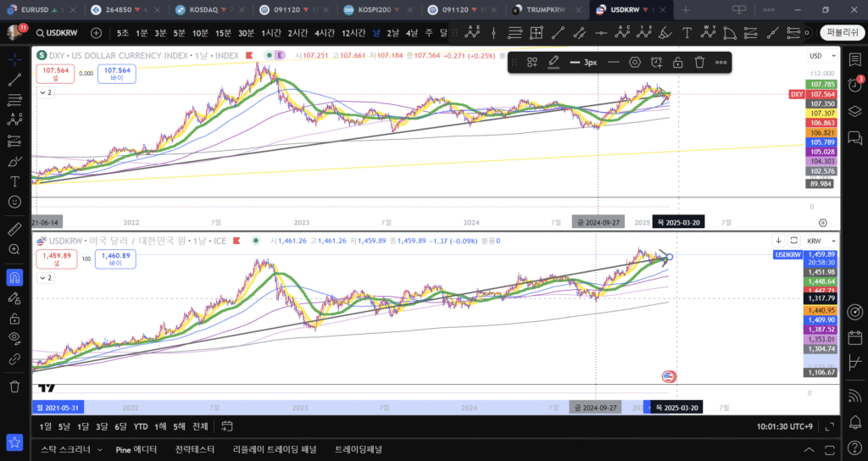This screenshot has height=461, width=868.
Task: Change line color with the pencil icon
Action: 554,63
